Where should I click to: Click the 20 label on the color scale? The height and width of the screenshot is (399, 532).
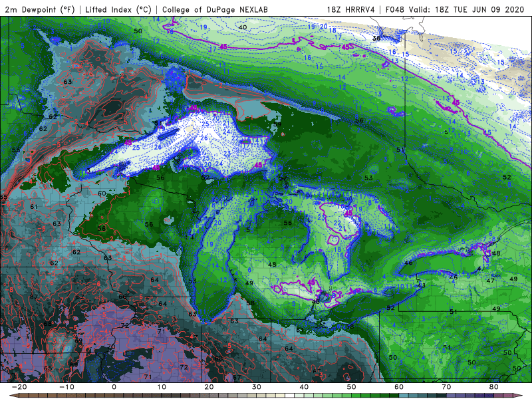point(209,387)
